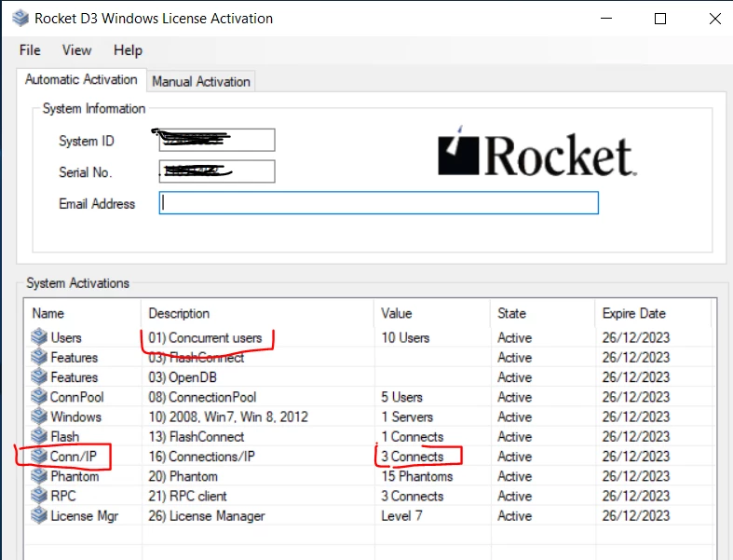Sort by the Name column header

pos(83,313)
